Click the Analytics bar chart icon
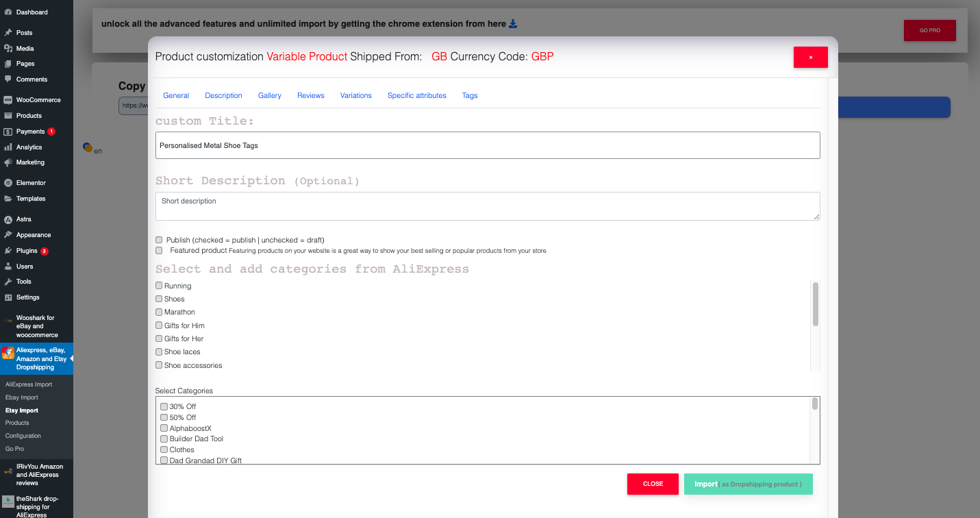Viewport: 980px width, 518px height. [8, 147]
